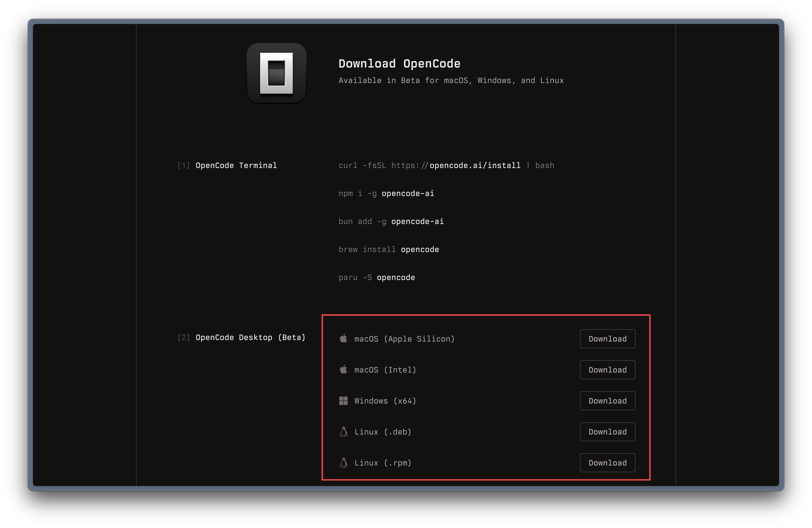
Task: Download the Linux .deb package
Action: 607,432
